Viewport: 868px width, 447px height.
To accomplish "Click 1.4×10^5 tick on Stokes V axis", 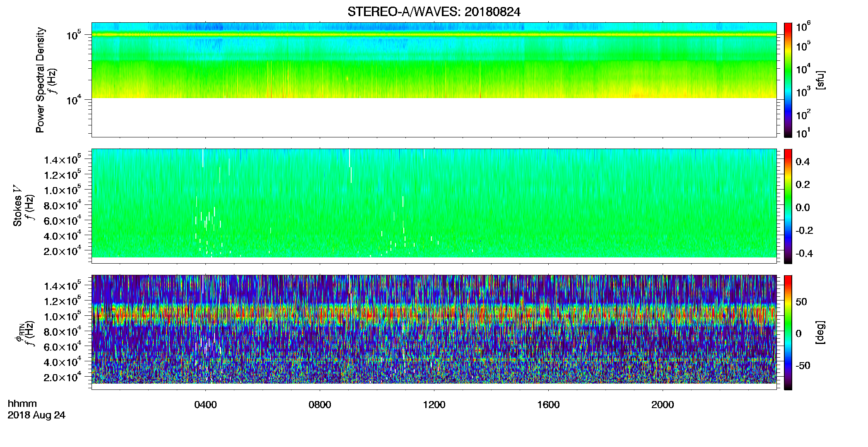I will (x=63, y=159).
